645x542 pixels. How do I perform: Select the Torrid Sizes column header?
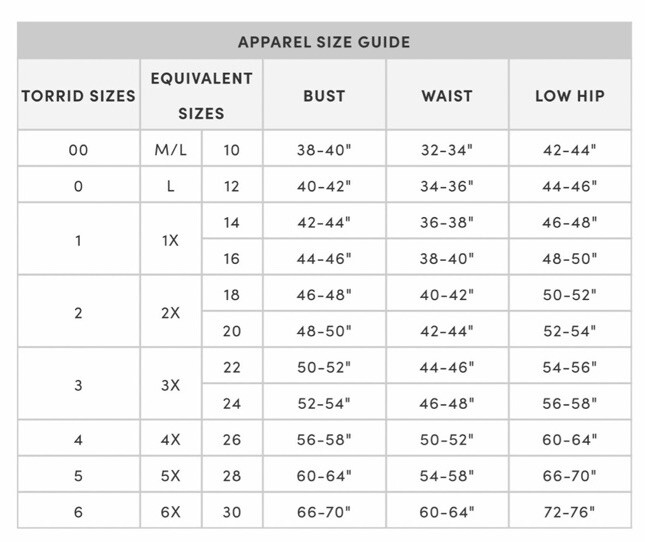point(79,95)
